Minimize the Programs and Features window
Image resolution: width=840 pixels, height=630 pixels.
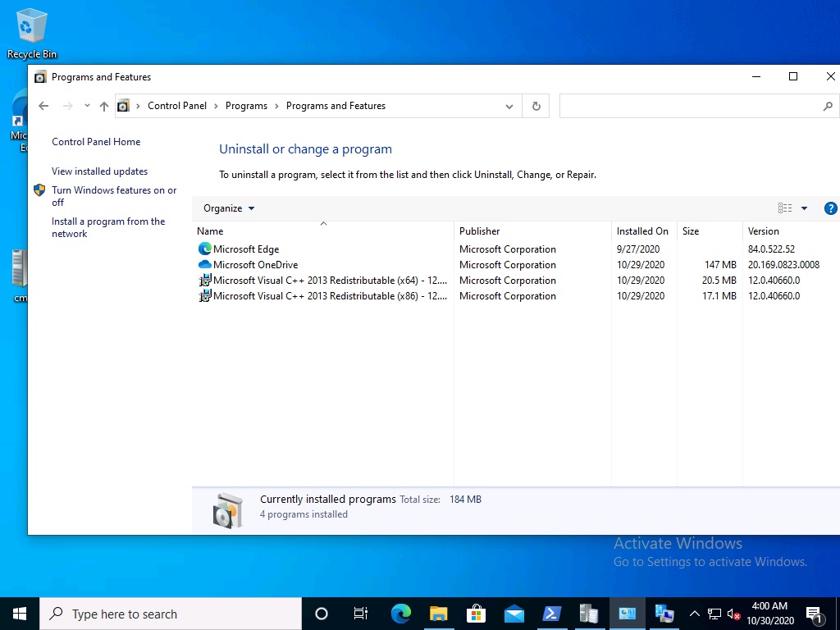tap(756, 76)
